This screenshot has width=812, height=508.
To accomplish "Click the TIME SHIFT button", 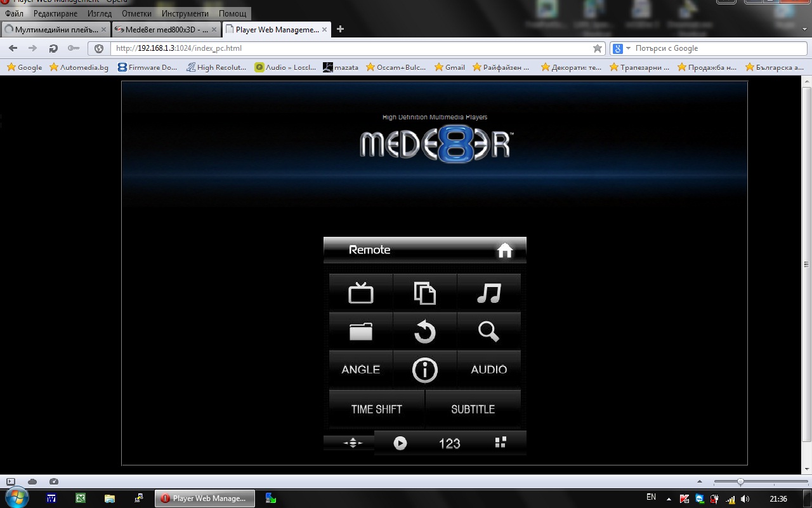I will [377, 409].
